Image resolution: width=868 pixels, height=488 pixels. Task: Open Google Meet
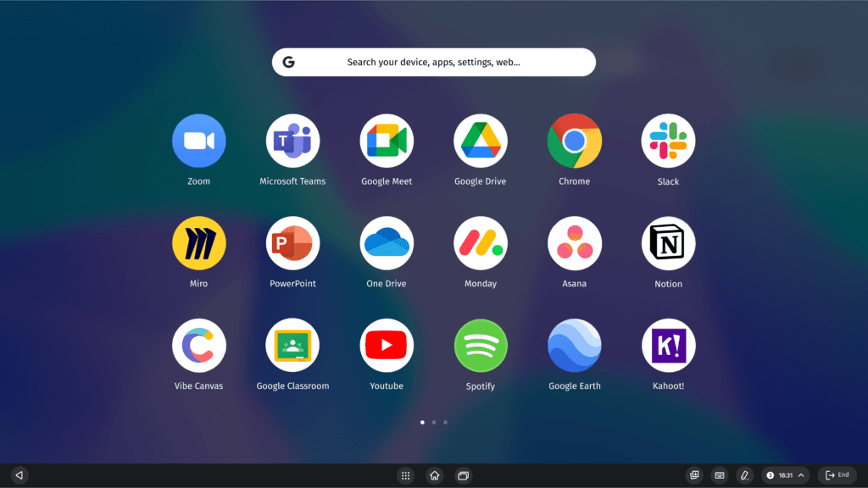point(387,140)
